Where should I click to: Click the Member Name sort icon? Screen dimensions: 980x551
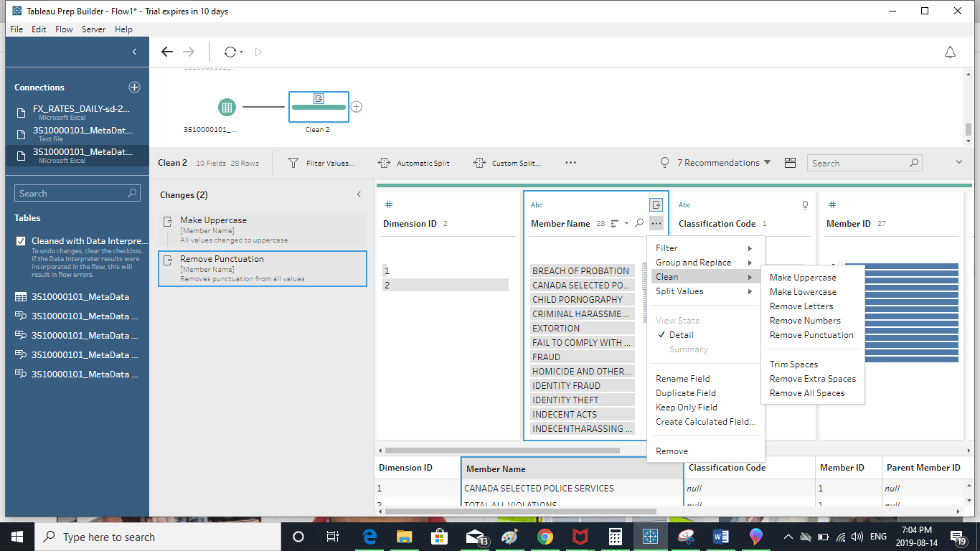pos(616,224)
